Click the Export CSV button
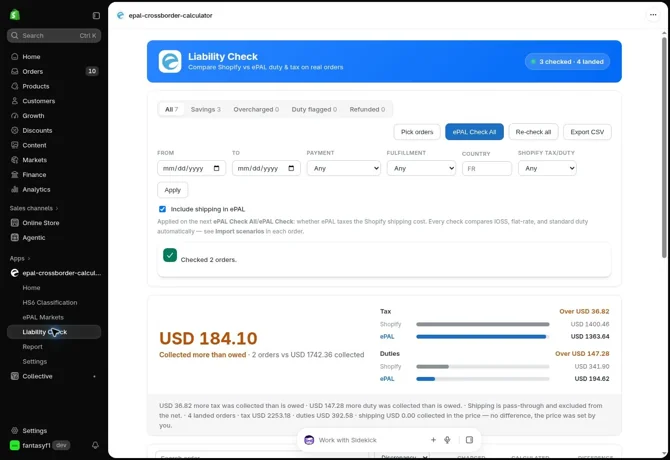This screenshot has height=460, width=670. click(x=587, y=132)
